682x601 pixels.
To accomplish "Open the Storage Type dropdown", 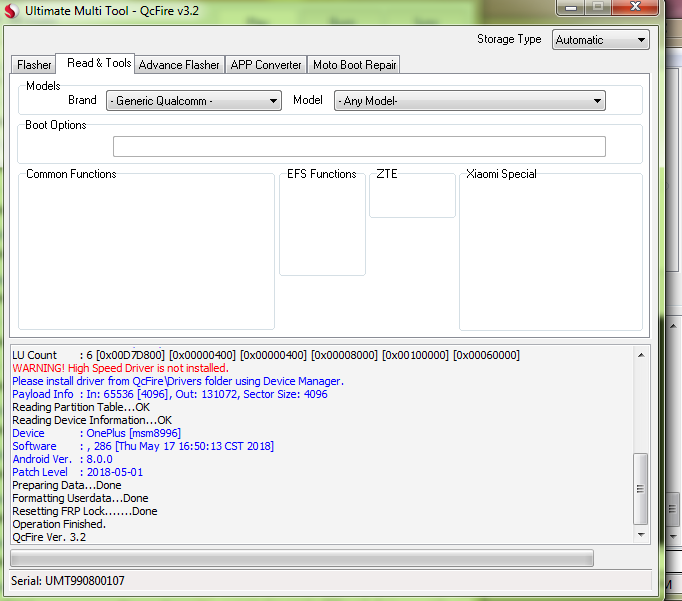I will point(601,40).
